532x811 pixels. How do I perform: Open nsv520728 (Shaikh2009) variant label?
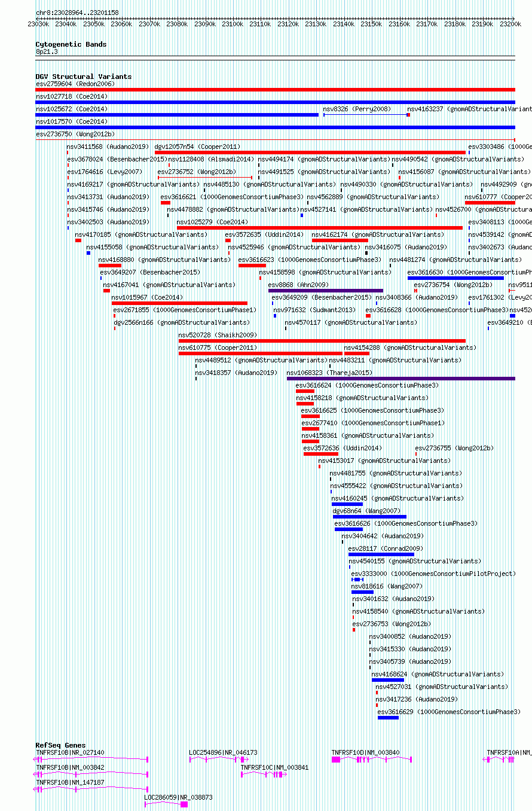[218, 335]
